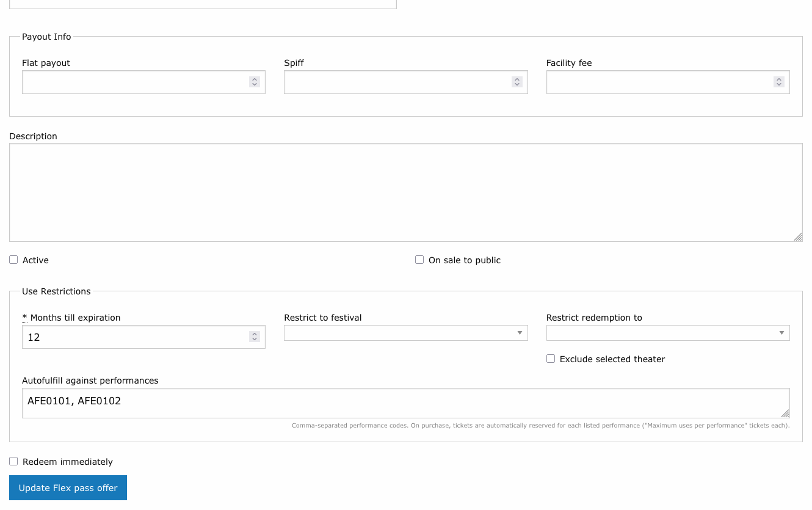This screenshot has width=812, height=510.
Task: Focus the Spiff input field
Action: point(405,82)
